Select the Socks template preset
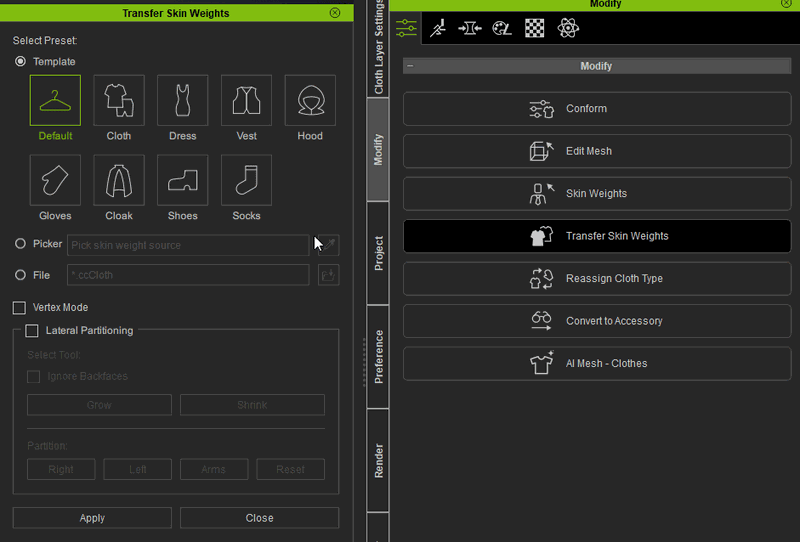The image size is (800, 542). 246,180
